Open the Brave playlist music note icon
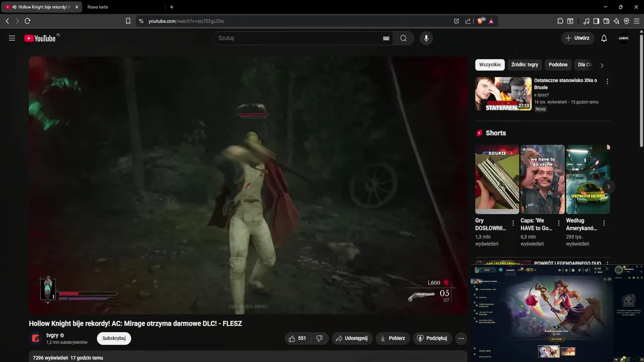Screen dimensions: 644x362 [x=586, y=21]
